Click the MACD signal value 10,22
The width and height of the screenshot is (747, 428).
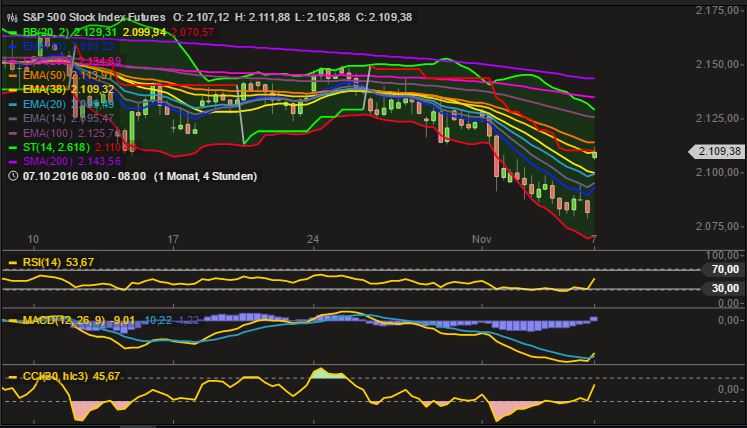tap(158, 320)
